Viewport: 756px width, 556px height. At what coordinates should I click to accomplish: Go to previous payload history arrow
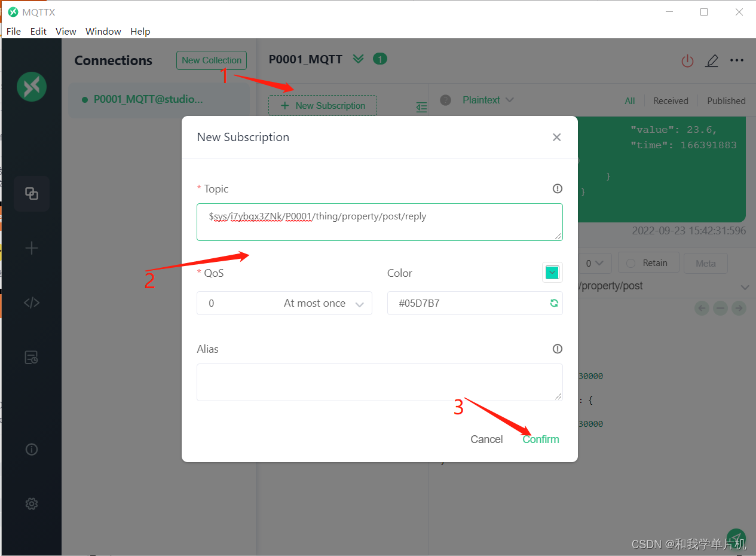click(x=702, y=308)
